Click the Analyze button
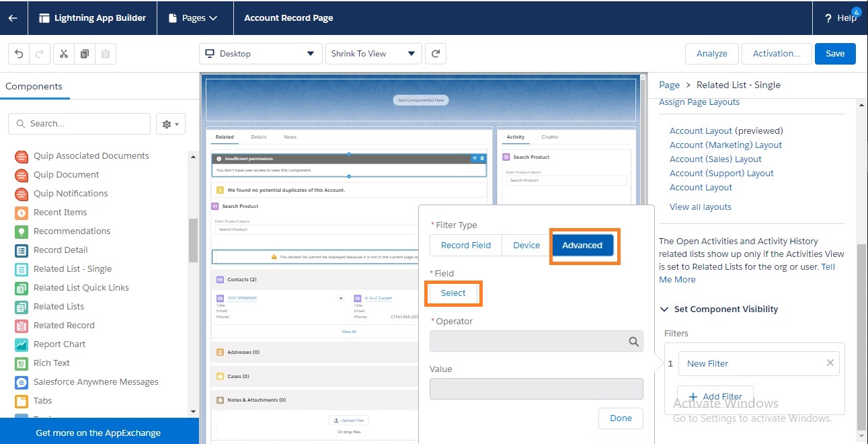This screenshot has height=444, width=868. 712,54
